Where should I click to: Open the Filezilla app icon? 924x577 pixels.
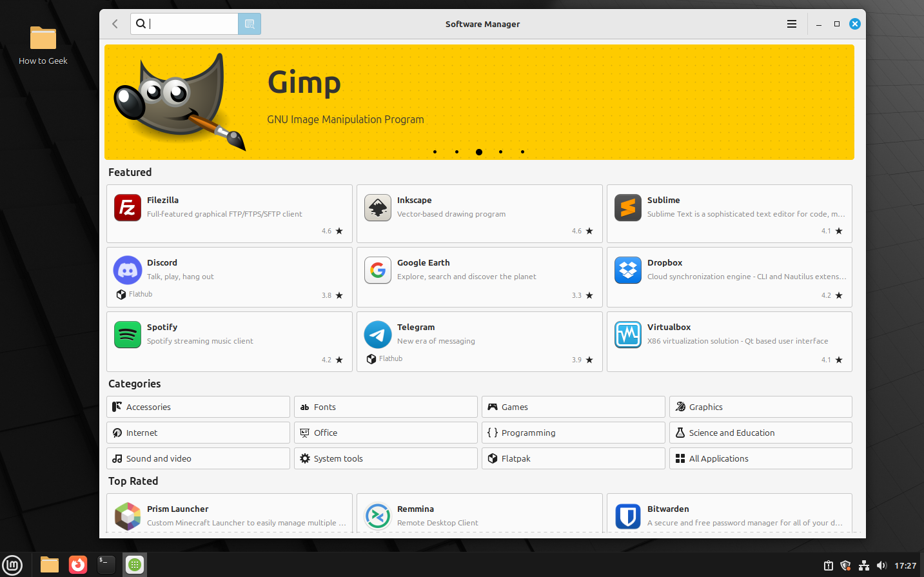(128, 208)
